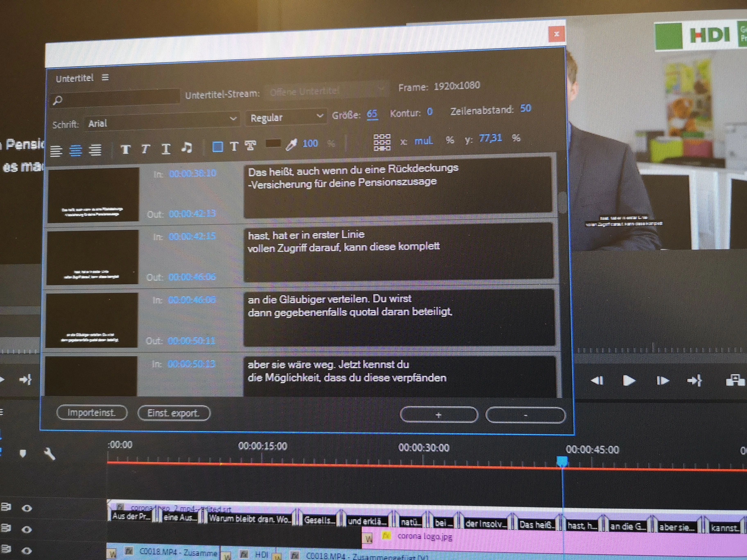Toggle bold text style
The image size is (747, 560).
[x=126, y=149]
